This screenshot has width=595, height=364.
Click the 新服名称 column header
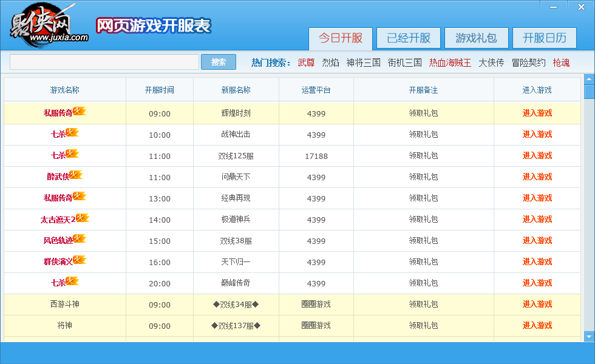tap(236, 90)
